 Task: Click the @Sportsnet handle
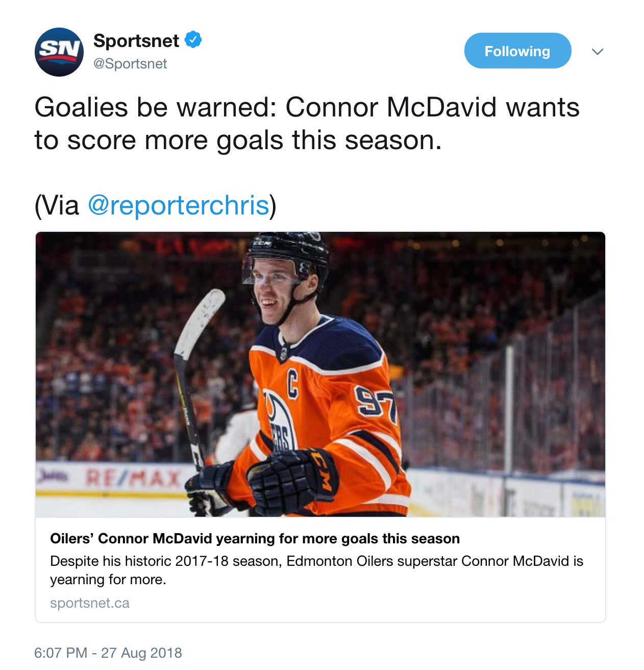click(130, 64)
